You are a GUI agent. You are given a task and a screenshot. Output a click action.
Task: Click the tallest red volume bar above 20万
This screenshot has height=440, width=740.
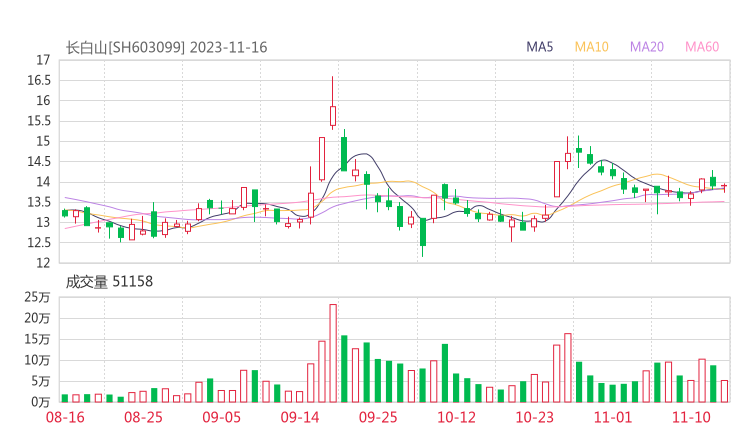333,353
